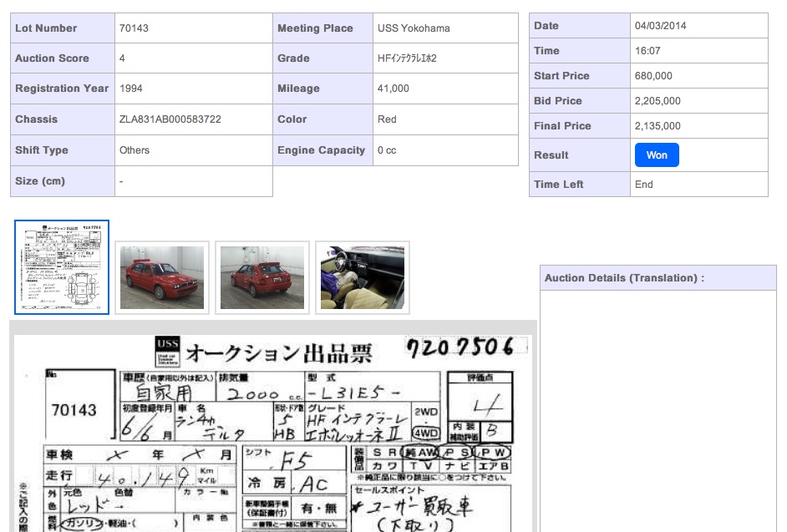Show the car interior thumbnail
This screenshot has width=787, height=532.
tap(363, 277)
